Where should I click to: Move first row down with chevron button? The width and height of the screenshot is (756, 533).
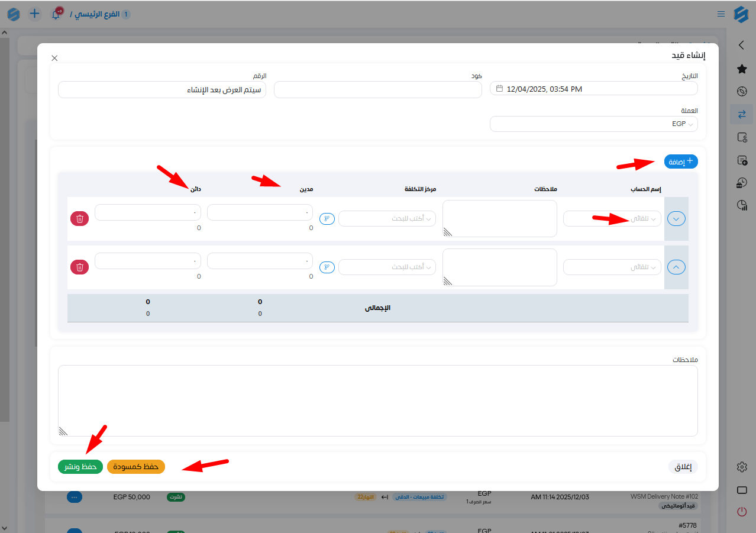(x=676, y=218)
